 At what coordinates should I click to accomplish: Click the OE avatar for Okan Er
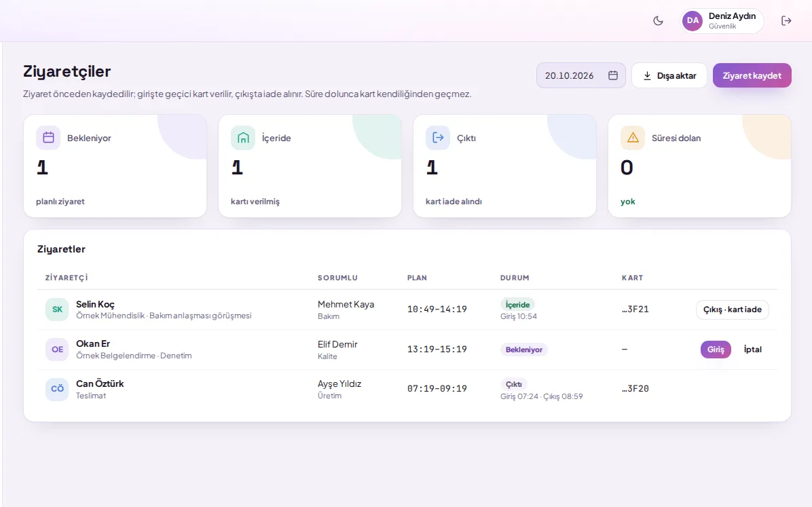click(57, 349)
